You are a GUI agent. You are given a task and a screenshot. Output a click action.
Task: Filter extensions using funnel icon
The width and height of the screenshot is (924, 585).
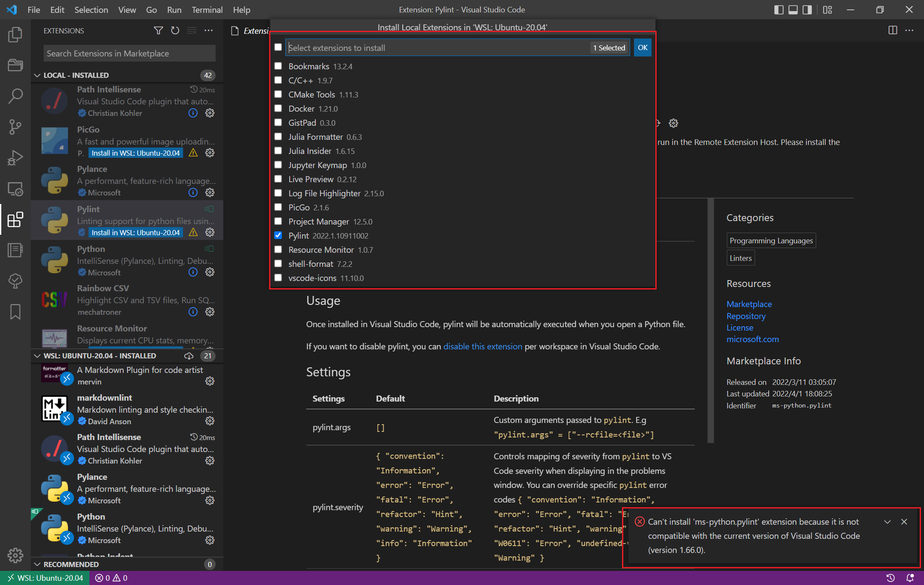pyautogui.click(x=158, y=30)
